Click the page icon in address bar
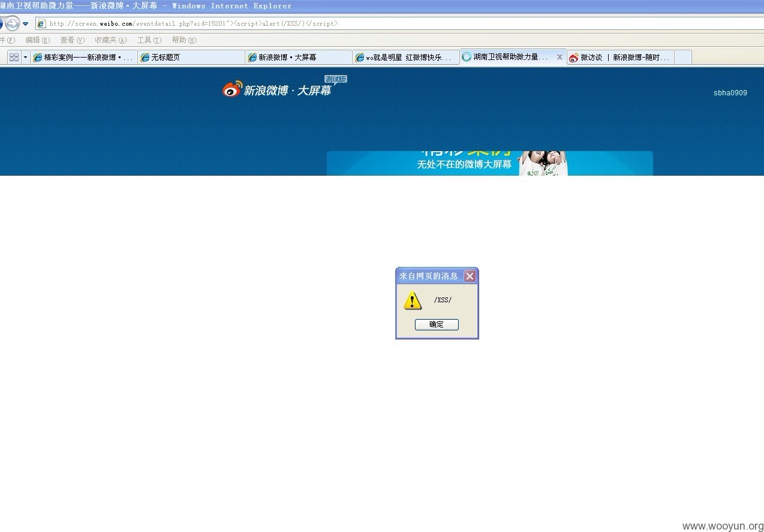This screenshot has width=764, height=532. coord(41,24)
